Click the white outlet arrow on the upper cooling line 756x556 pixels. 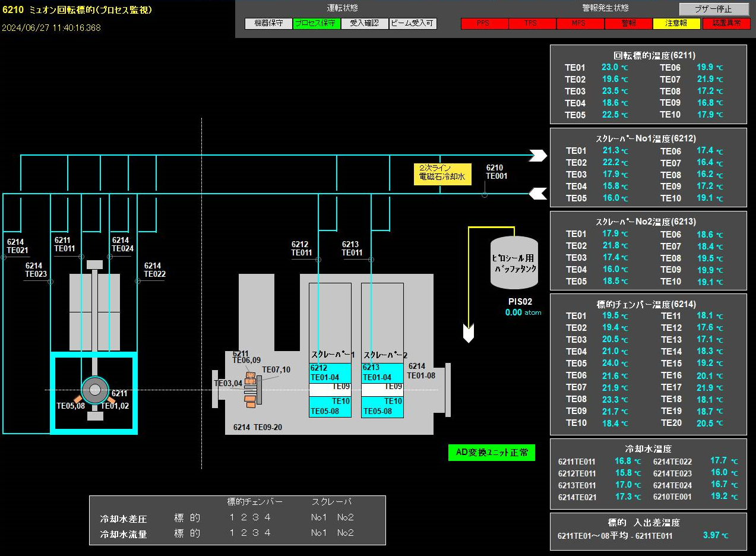click(537, 156)
